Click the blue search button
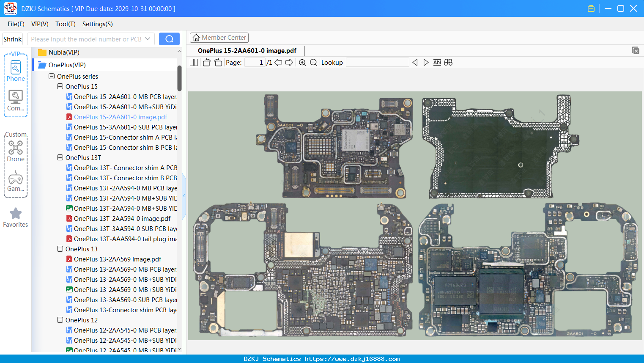Viewport: 644px width, 363px height. coord(169,39)
